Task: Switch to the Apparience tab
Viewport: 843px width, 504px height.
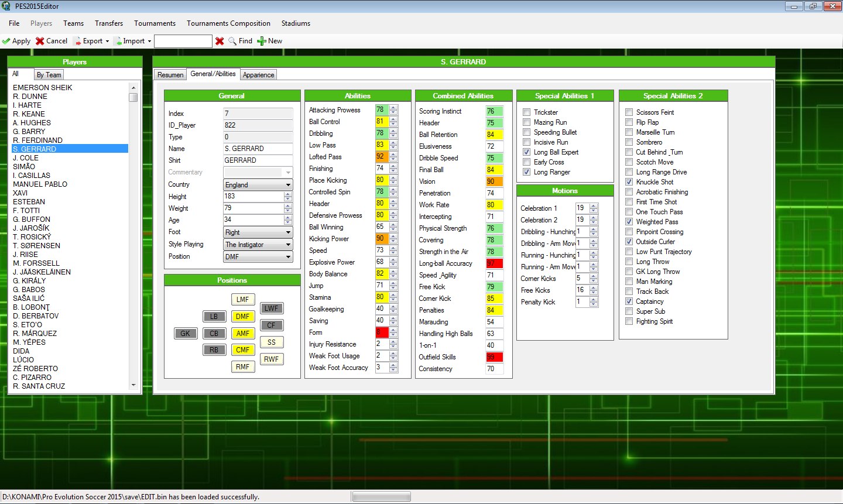Action: [258, 74]
